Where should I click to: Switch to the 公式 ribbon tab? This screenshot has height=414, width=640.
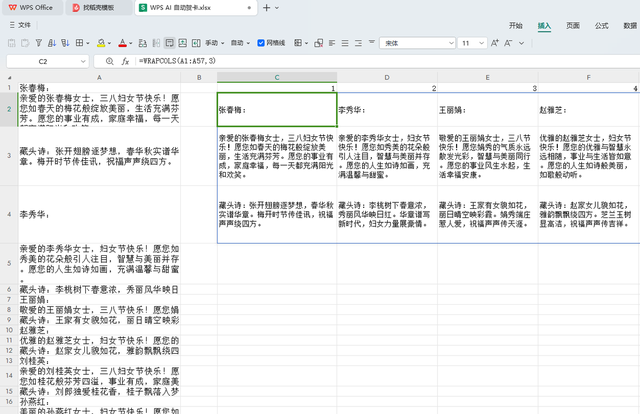click(601, 26)
